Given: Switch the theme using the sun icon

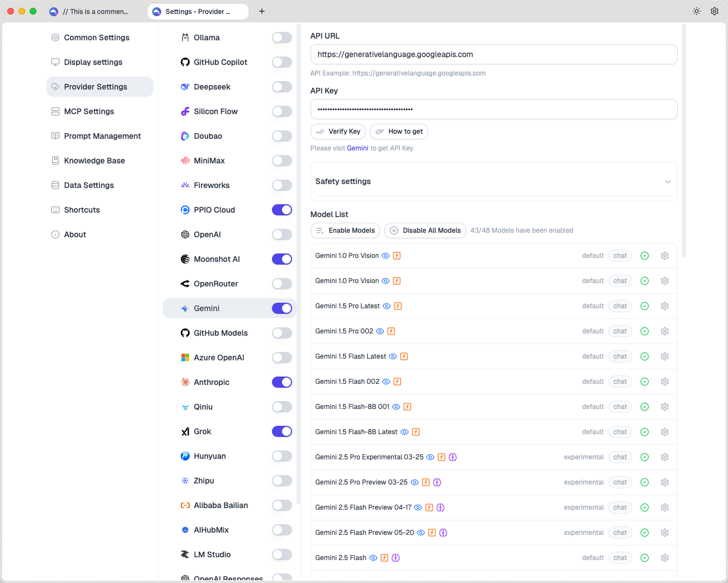Looking at the screenshot, I should coord(697,11).
